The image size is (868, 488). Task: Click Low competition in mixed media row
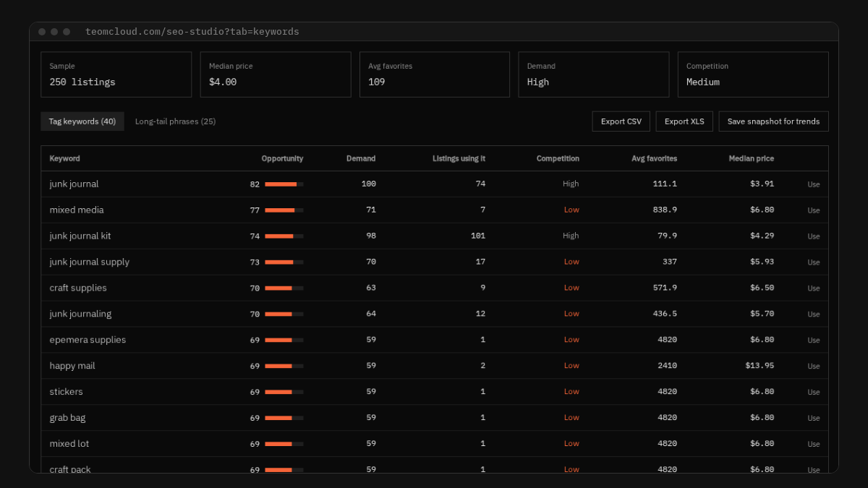[571, 210]
